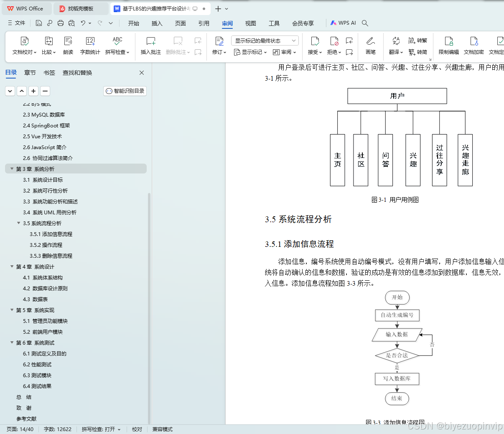The height and width of the screenshot is (434, 504).
Task: Click the Print icon in quick toolbar
Action: 61,23
